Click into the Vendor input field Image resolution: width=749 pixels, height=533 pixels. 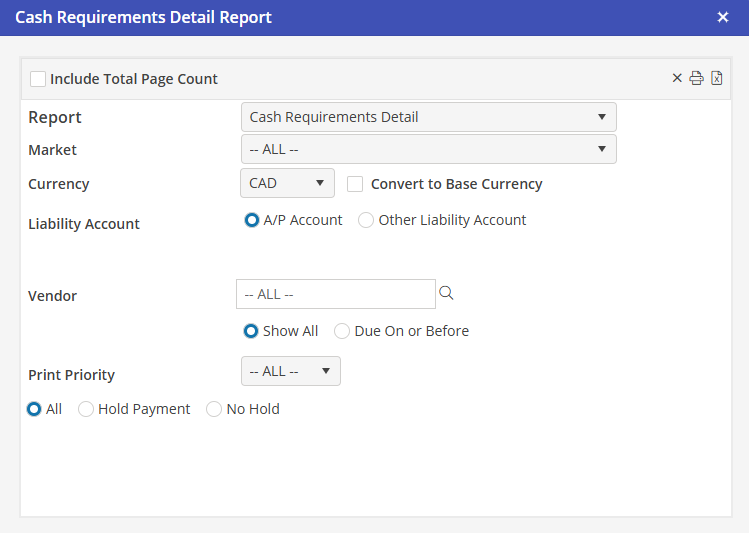tap(335, 294)
